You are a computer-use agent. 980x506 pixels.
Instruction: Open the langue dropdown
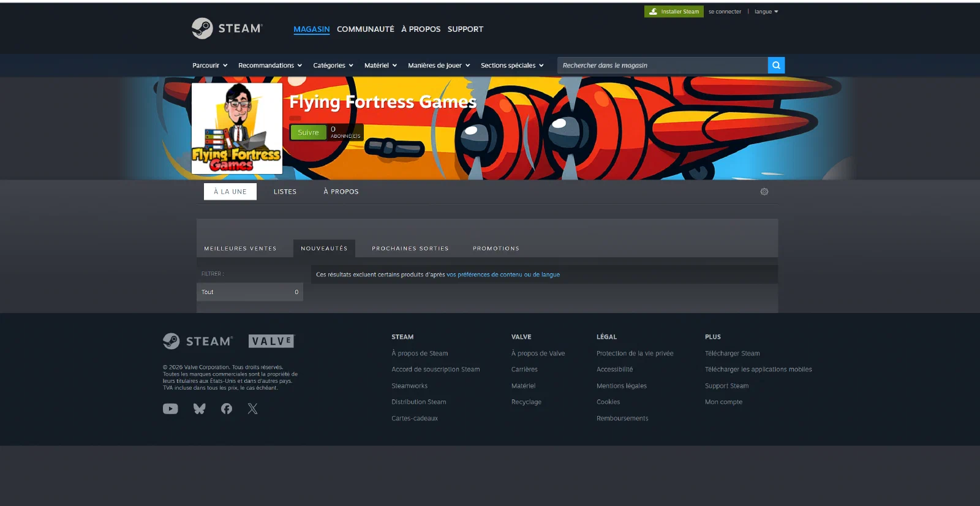pyautogui.click(x=766, y=12)
